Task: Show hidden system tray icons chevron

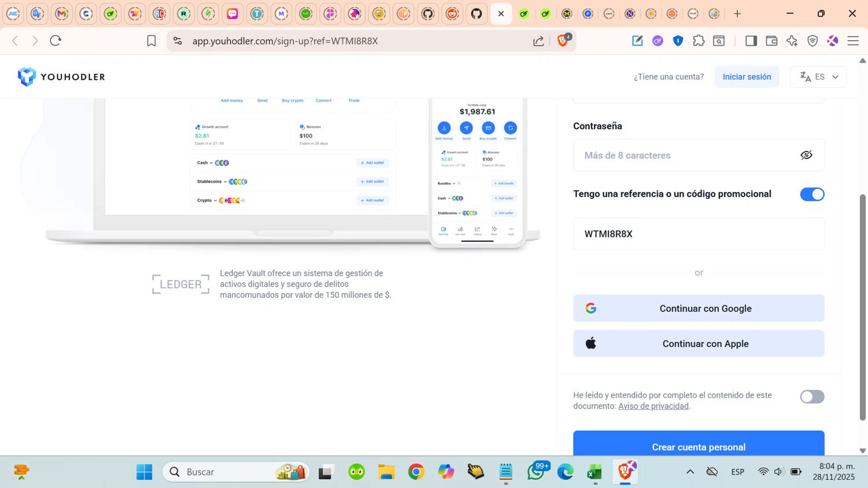Action: tap(690, 472)
